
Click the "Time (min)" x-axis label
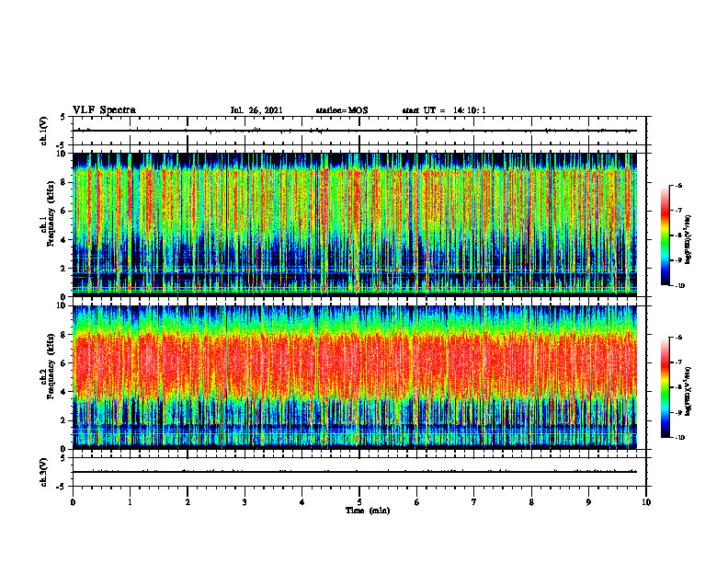pos(368,511)
